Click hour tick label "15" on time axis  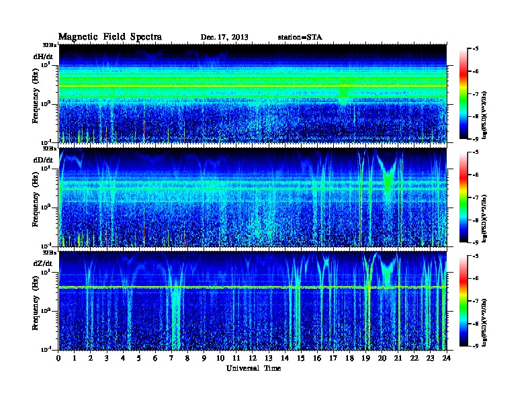pos(302,359)
